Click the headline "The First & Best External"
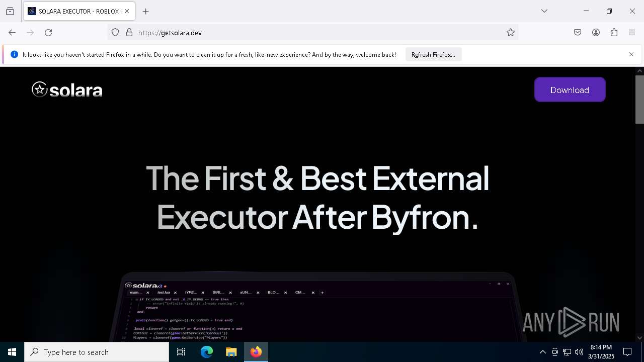This screenshot has height=362, width=644. [x=317, y=178]
